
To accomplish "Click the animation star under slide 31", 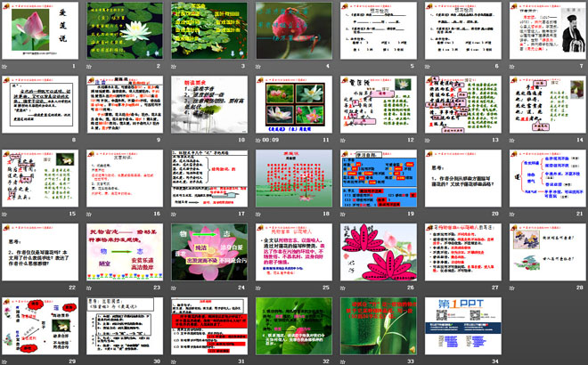I will 174,361.
